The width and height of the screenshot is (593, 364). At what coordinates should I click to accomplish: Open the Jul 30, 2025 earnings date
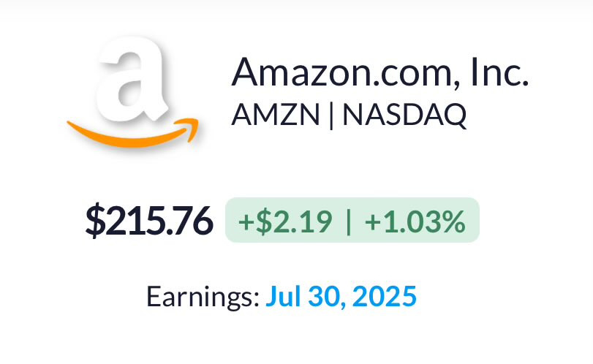point(341,297)
